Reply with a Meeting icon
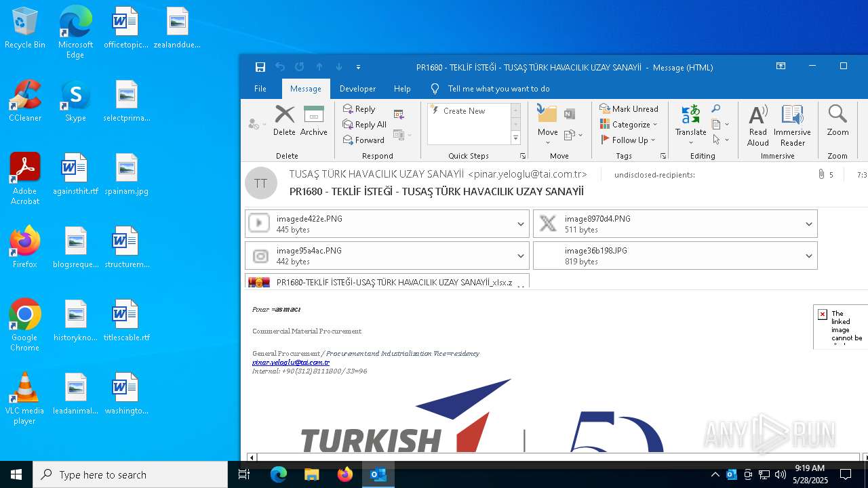 (399, 114)
